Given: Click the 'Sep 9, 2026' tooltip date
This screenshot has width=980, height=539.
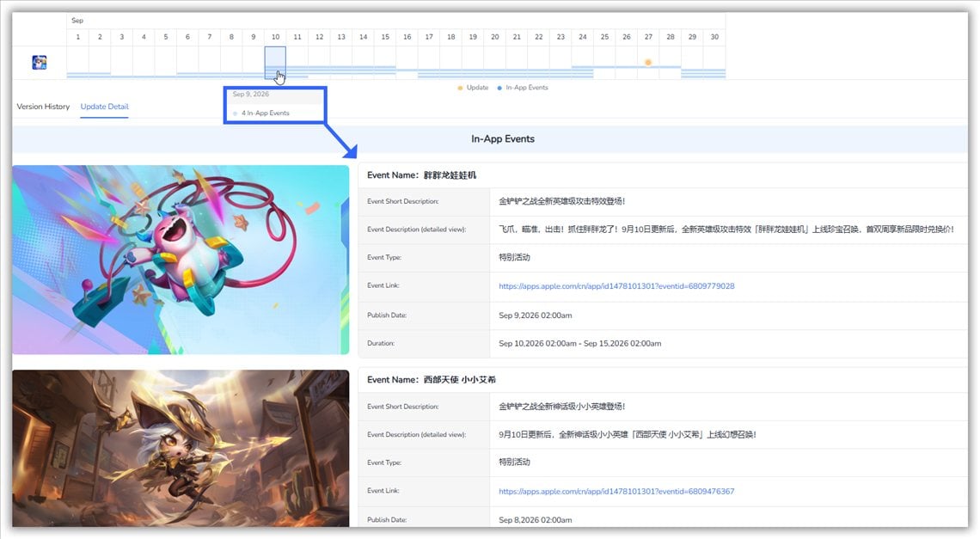Looking at the screenshot, I should point(251,94).
